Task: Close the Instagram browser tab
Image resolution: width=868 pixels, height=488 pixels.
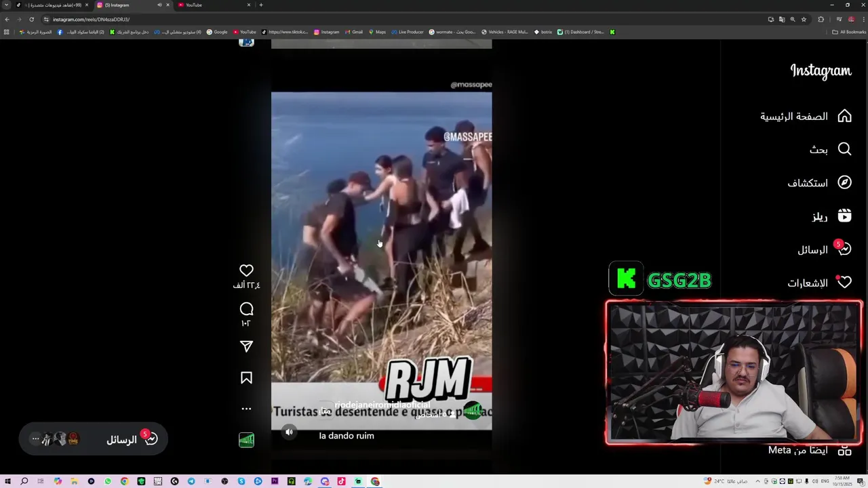Action: tap(168, 5)
